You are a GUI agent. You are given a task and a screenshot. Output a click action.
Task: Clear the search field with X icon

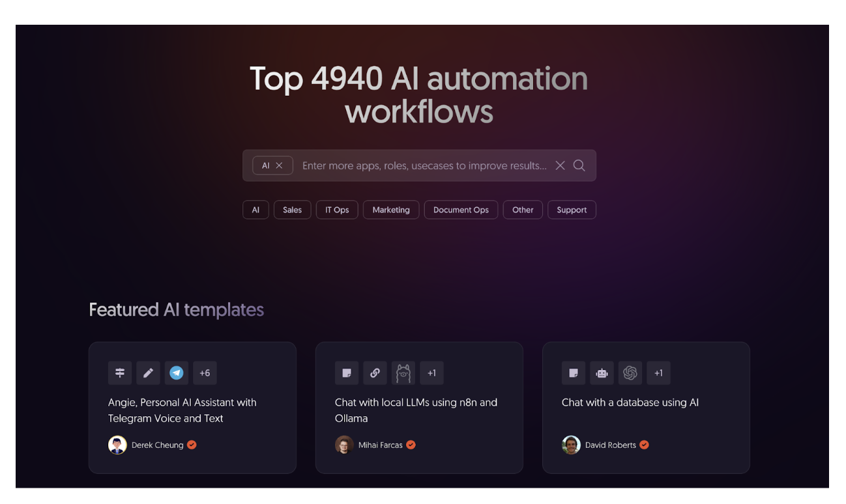(x=560, y=165)
